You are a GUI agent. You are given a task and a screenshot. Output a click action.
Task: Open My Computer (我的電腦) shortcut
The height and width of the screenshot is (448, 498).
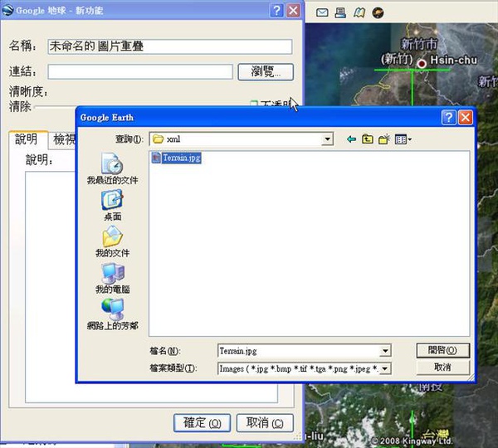coord(112,278)
